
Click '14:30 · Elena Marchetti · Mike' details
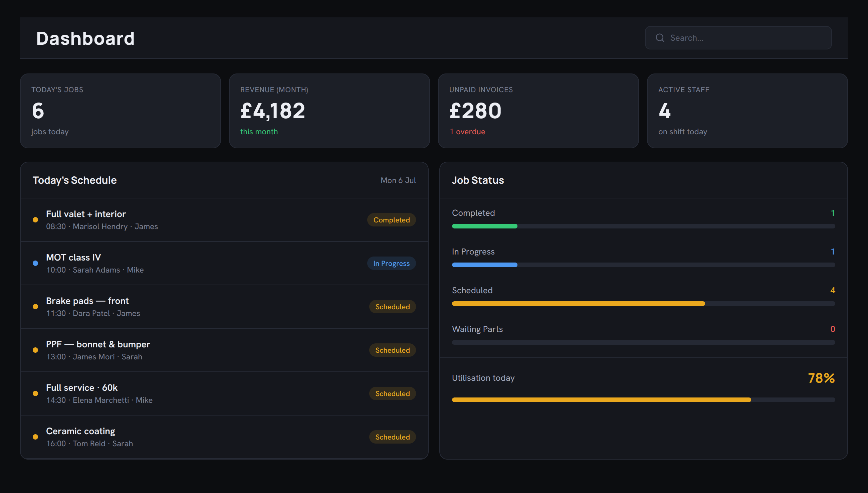pos(99,400)
